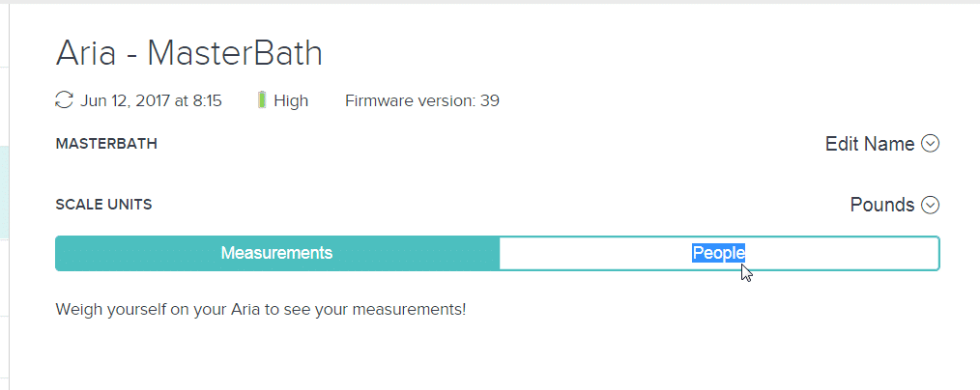Click the sync refresh icon
Viewport: 980px width, 390px height.
click(65, 100)
